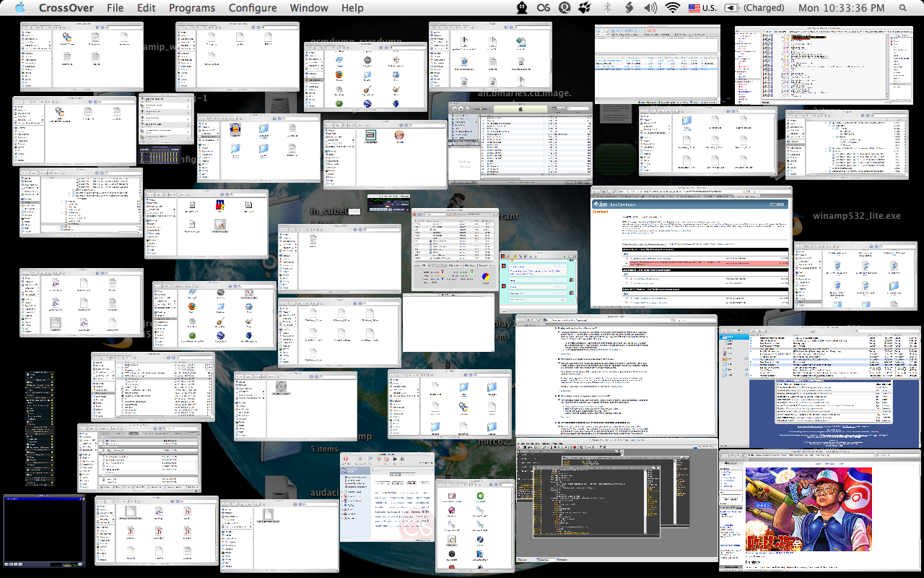Click the Bluetooth menu bar icon
The width and height of the screenshot is (924, 578).
607,8
